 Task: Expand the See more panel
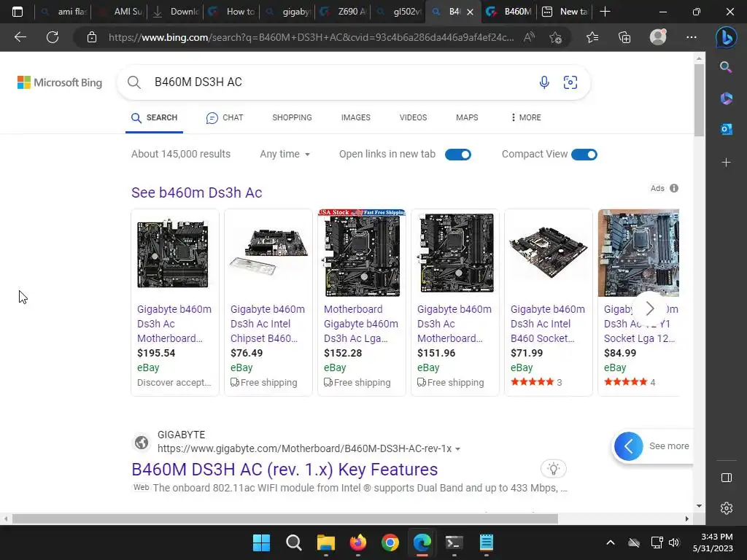pyautogui.click(x=652, y=446)
